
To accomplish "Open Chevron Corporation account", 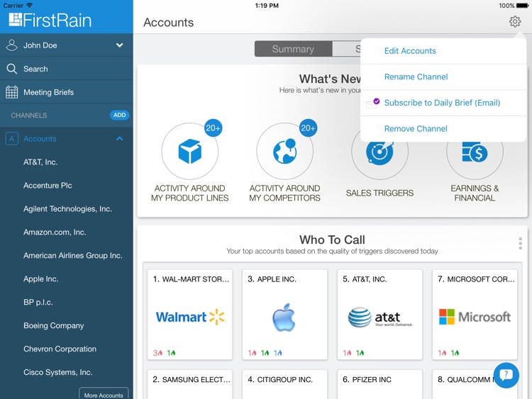I will point(60,349).
